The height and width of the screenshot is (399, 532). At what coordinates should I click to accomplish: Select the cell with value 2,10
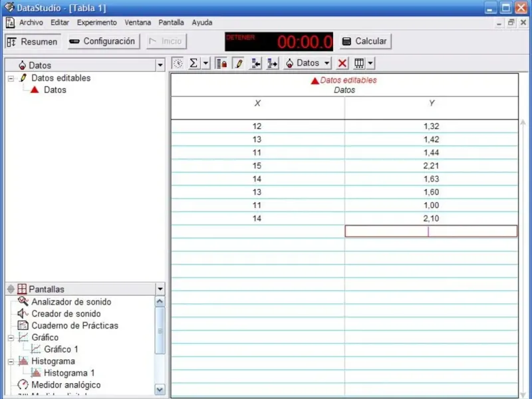(431, 218)
